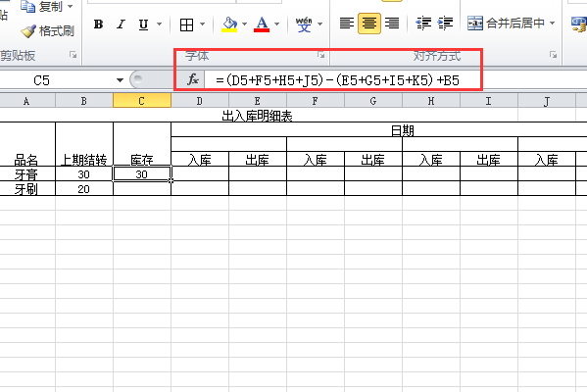Select column A header
Screen dimensions: 587x392
pos(27,101)
